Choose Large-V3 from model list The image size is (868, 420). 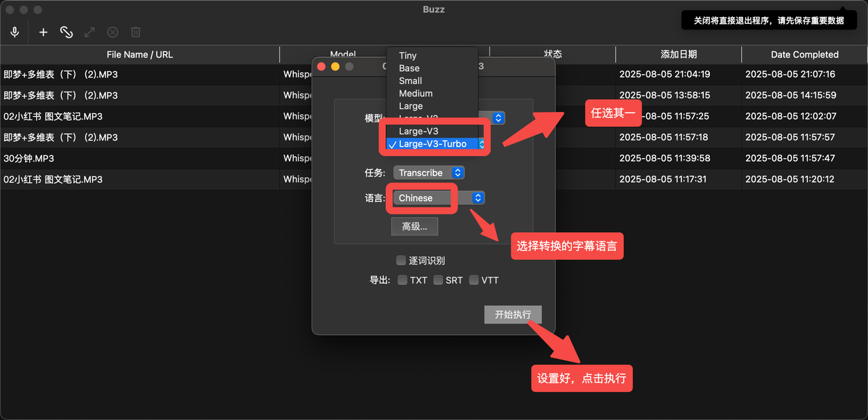(432, 131)
